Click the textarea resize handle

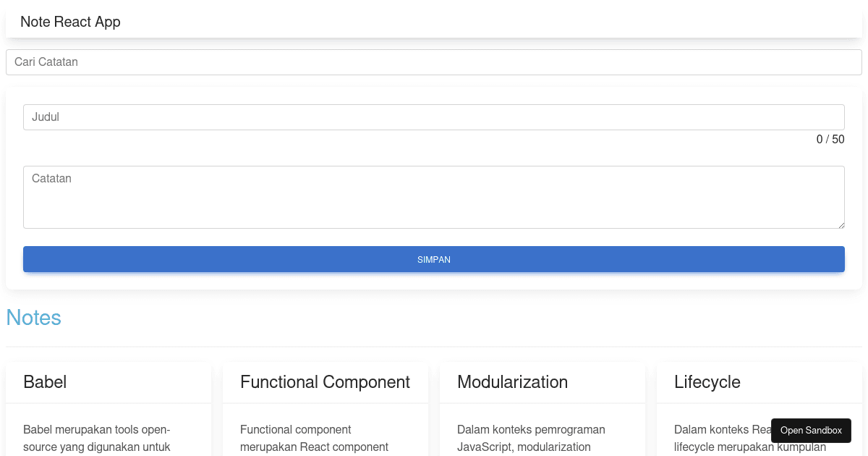(841, 224)
